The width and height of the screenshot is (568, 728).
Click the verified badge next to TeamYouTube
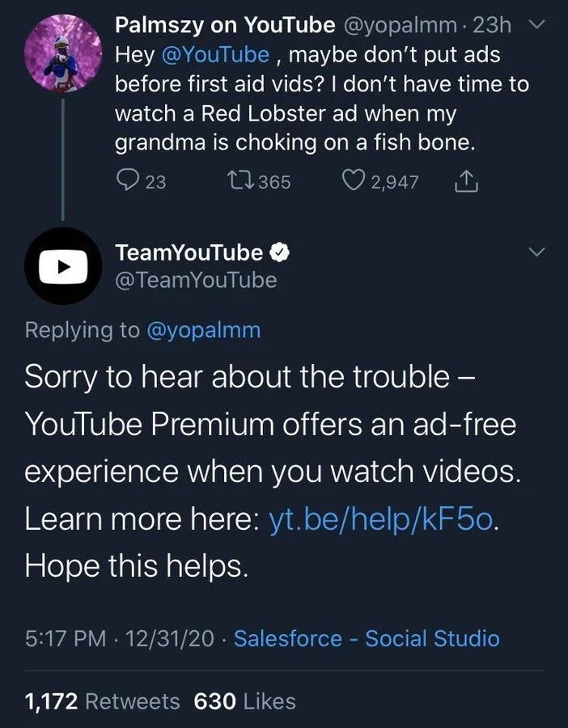[x=281, y=251]
